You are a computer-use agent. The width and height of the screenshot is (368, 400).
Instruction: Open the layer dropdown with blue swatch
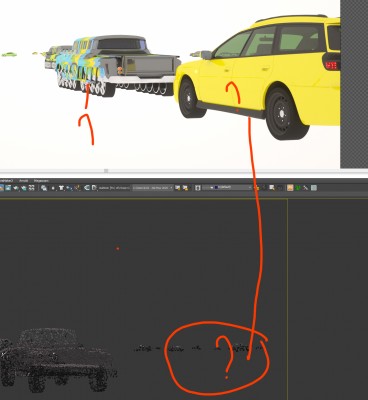click(227, 188)
